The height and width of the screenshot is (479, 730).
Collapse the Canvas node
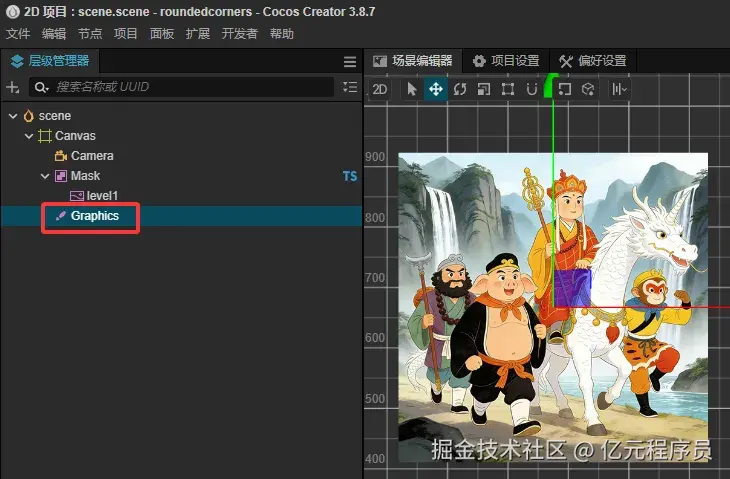click(29, 136)
